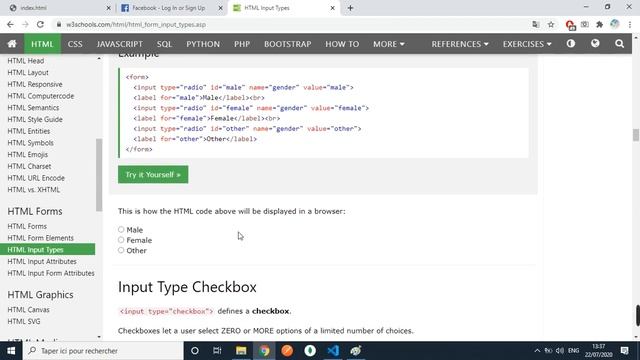Open HTML Responsive sidebar link

click(x=35, y=84)
